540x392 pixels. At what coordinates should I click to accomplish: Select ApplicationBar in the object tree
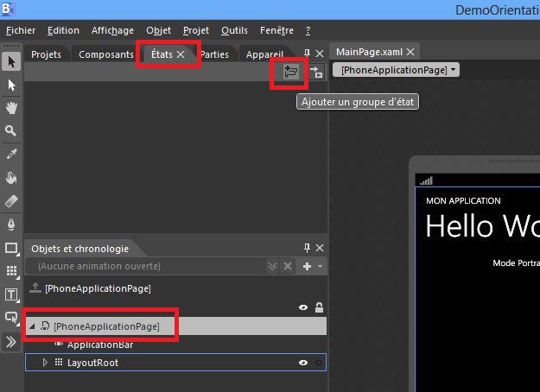point(98,345)
